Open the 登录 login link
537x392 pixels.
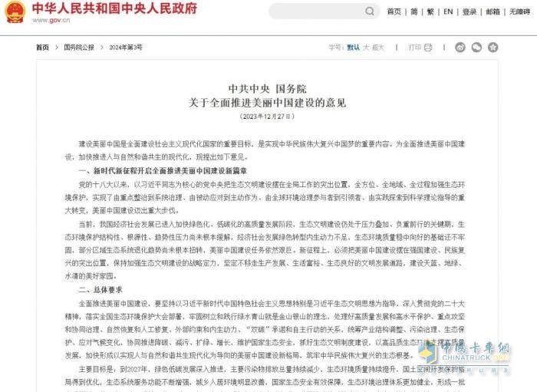[469, 12]
